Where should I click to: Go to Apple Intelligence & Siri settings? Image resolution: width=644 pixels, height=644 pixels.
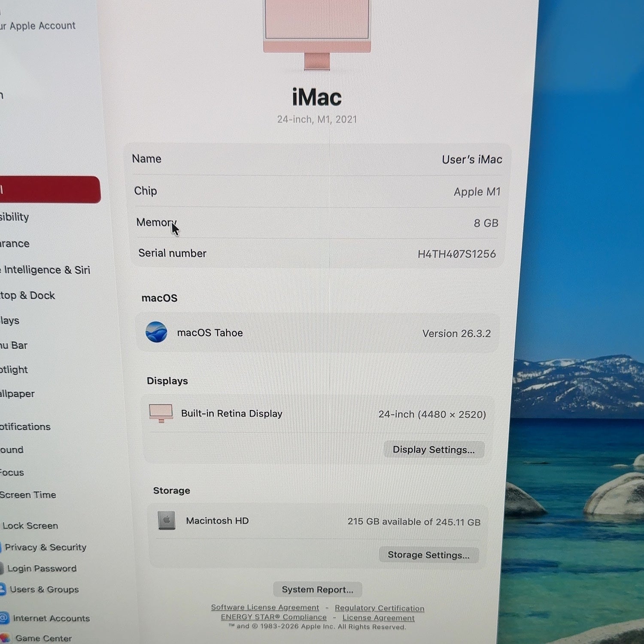click(45, 270)
